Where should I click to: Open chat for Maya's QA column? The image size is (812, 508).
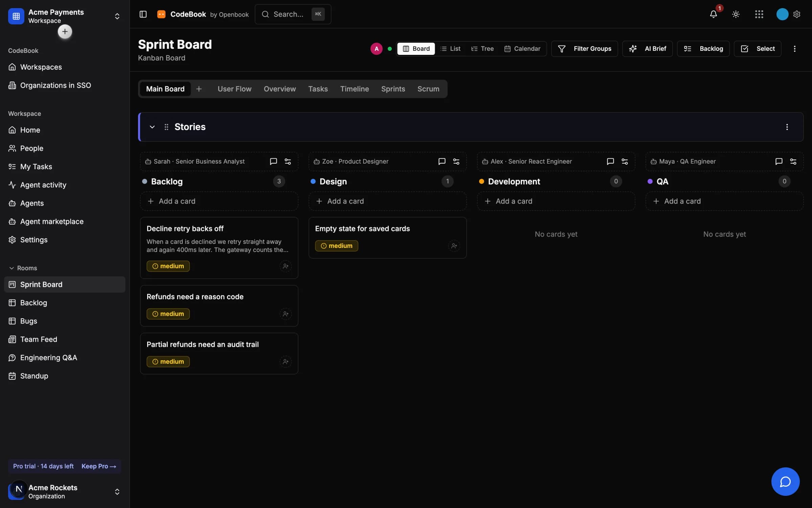(779, 162)
